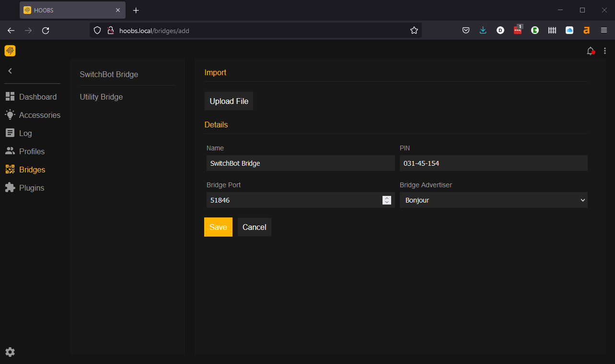Click the Dashboard grid icon
The width and height of the screenshot is (615, 364).
click(x=10, y=97)
